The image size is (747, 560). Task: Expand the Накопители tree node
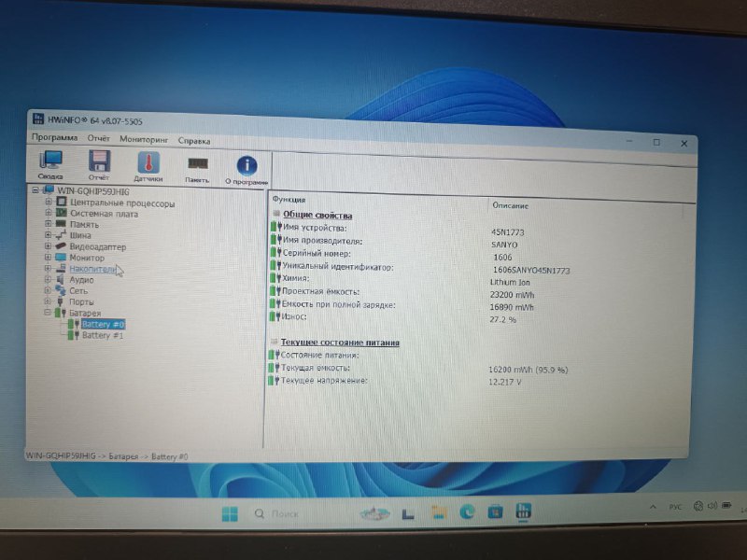pyautogui.click(x=49, y=268)
